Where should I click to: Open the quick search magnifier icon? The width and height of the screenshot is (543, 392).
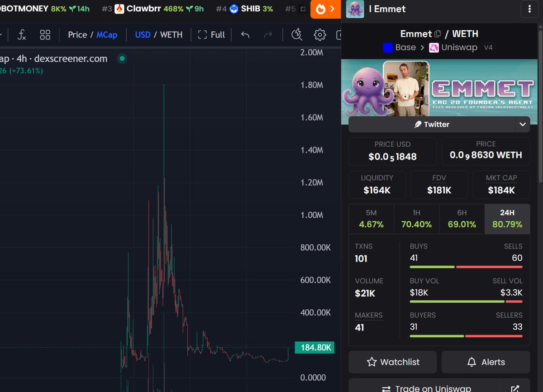coord(297,35)
